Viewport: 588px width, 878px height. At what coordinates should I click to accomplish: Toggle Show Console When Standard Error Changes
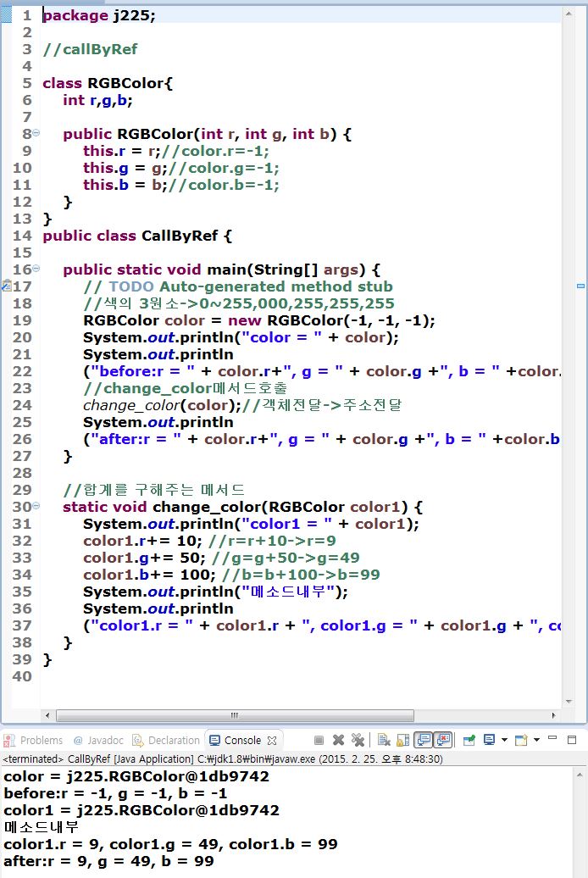pos(443,740)
